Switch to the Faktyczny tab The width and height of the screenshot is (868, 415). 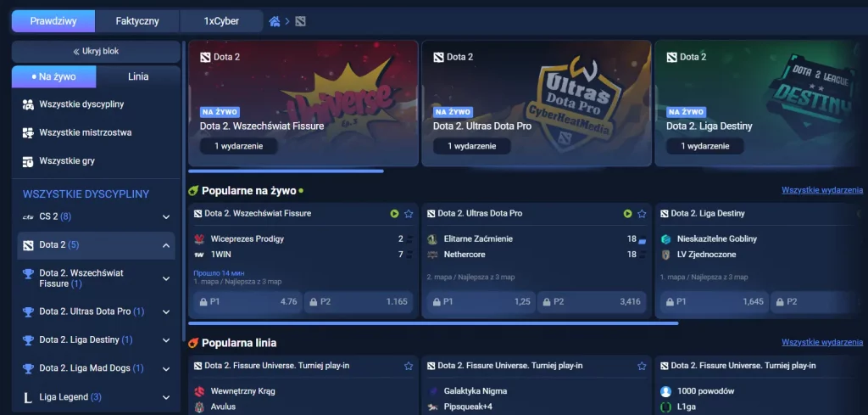pos(137,21)
